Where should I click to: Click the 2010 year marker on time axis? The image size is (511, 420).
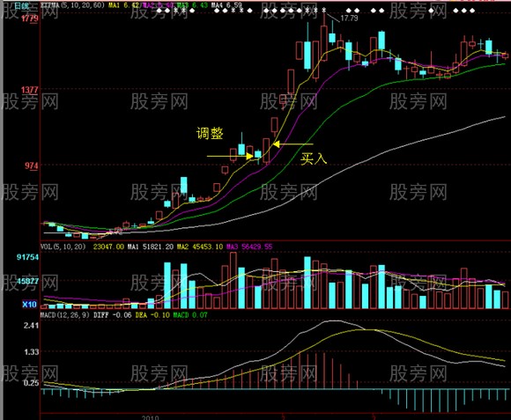click(151, 417)
